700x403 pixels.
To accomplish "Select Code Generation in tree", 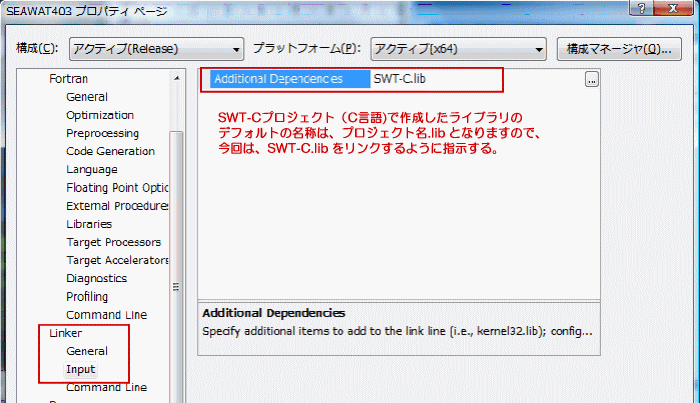I will point(110,151).
